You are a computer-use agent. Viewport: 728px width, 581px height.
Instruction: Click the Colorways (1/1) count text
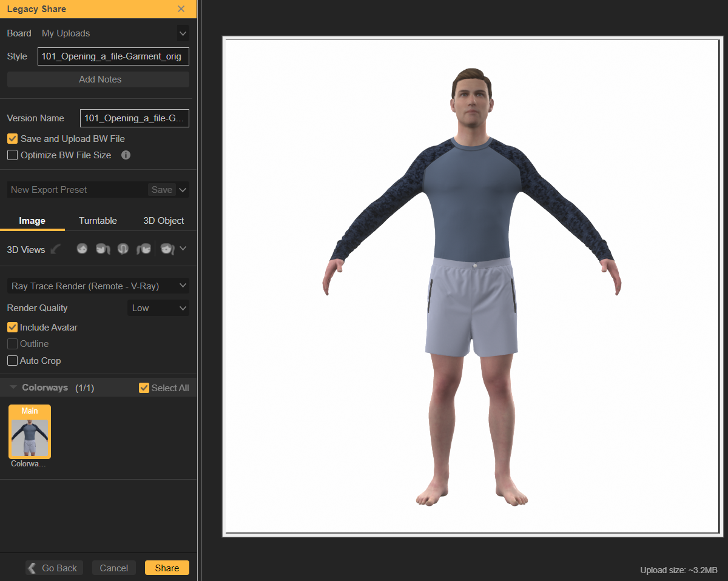click(84, 388)
